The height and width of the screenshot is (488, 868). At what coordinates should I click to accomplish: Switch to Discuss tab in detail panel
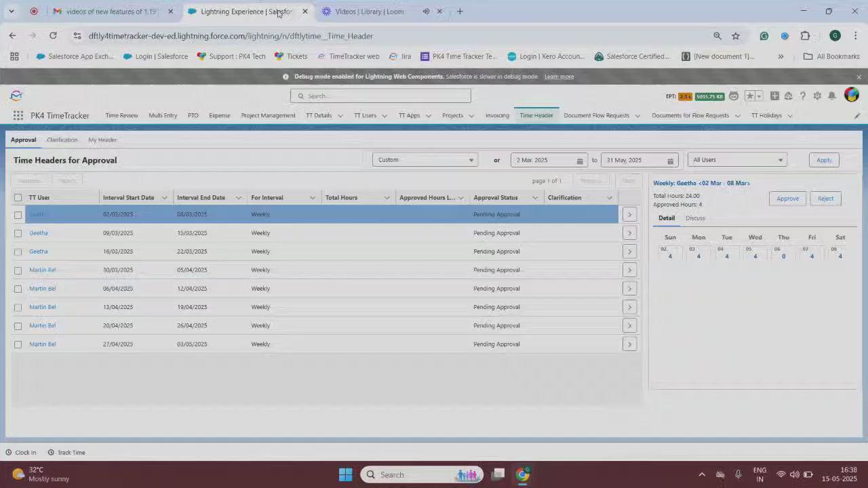(x=695, y=218)
